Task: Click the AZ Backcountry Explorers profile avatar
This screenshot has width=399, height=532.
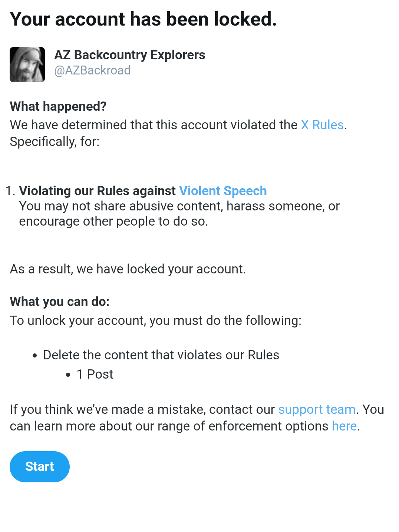Action: [x=27, y=64]
